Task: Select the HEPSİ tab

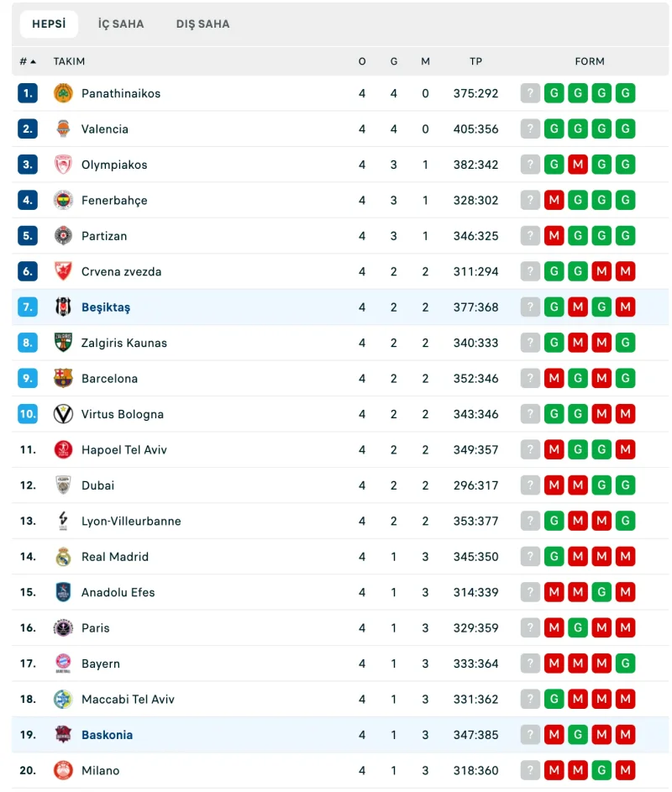Action: click(x=49, y=24)
